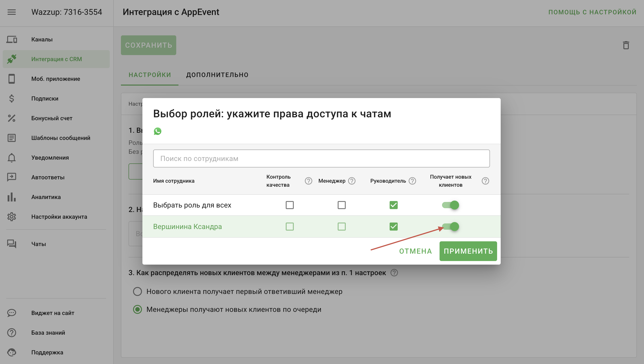Open Чаты in the sidebar
The image size is (644, 364).
click(39, 244)
